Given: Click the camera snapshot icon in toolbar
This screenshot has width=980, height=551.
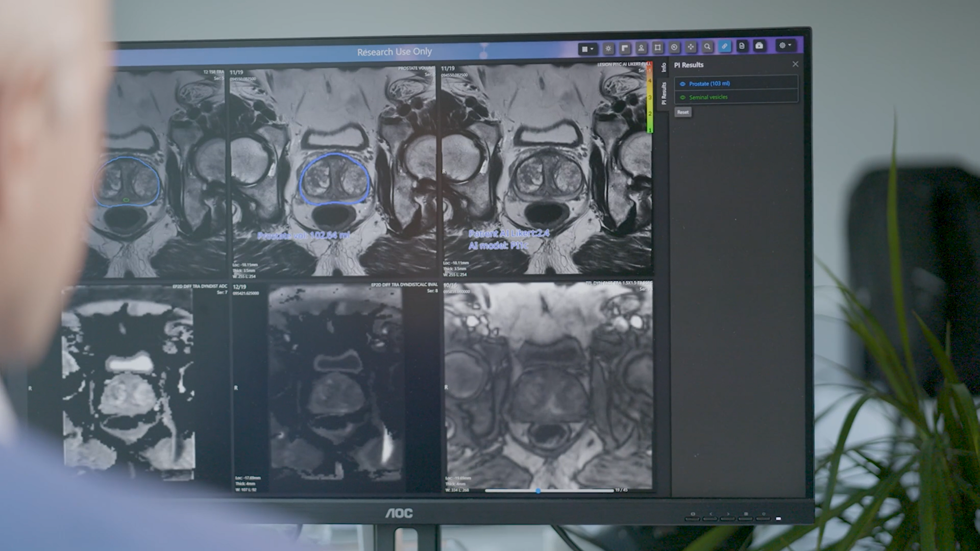Looking at the screenshot, I should [759, 46].
